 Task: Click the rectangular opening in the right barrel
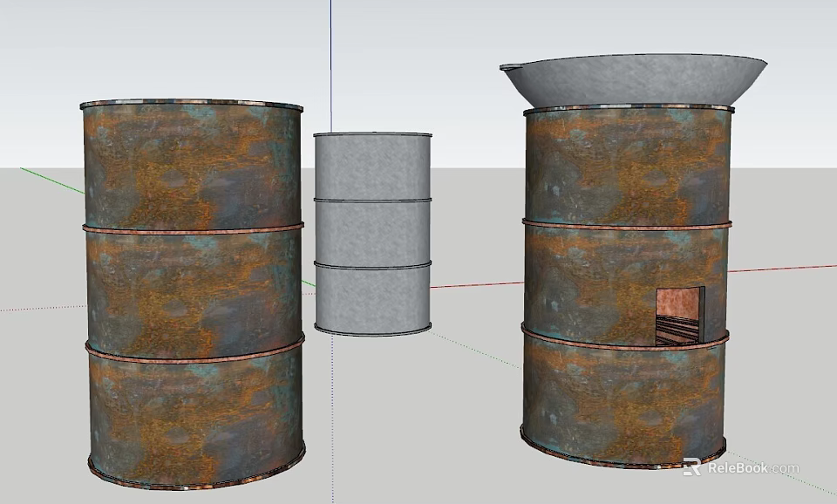click(x=679, y=316)
